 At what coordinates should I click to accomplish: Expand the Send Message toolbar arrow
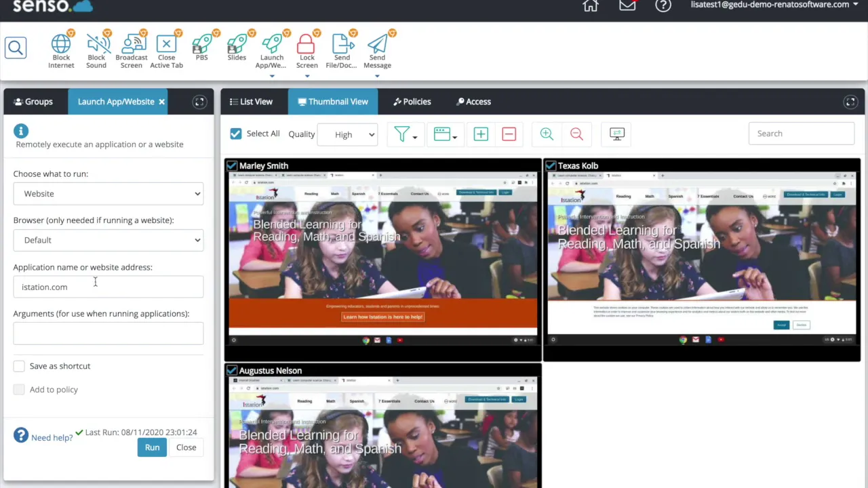pyautogui.click(x=377, y=76)
